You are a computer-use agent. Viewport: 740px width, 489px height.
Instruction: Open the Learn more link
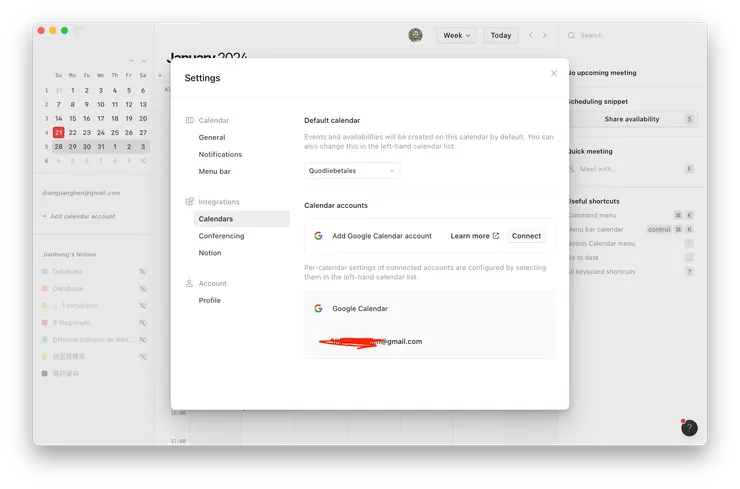tap(474, 236)
